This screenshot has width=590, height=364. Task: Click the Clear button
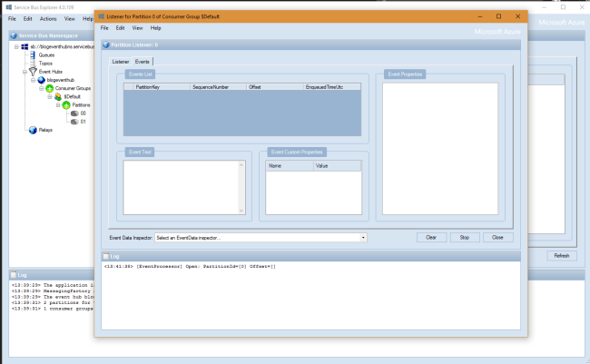coord(431,238)
